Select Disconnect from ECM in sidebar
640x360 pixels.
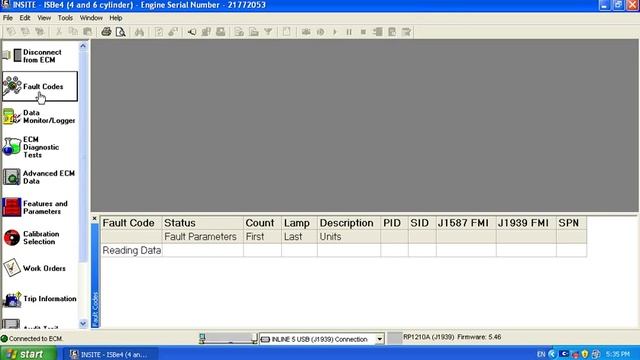(x=40, y=56)
